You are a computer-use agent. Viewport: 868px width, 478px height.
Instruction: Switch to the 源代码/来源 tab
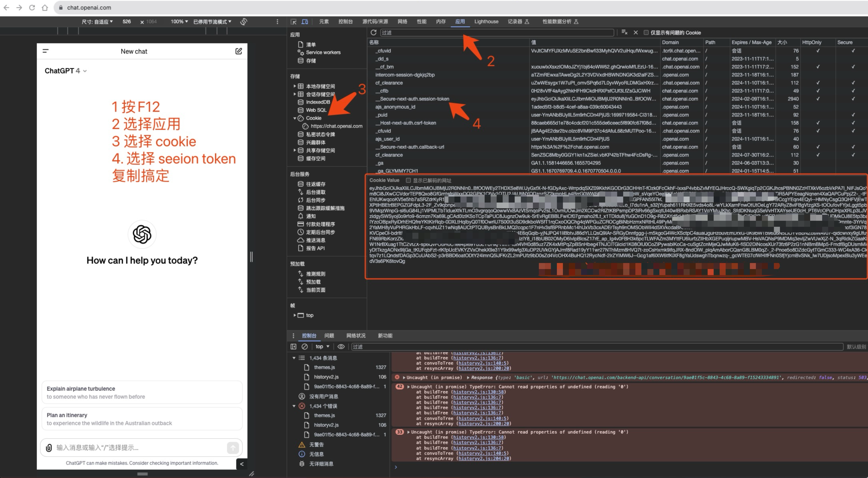375,22
